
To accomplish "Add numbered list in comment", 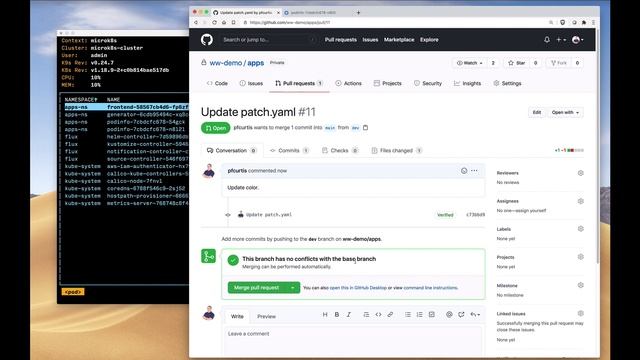I will pyautogui.click(x=420, y=314).
